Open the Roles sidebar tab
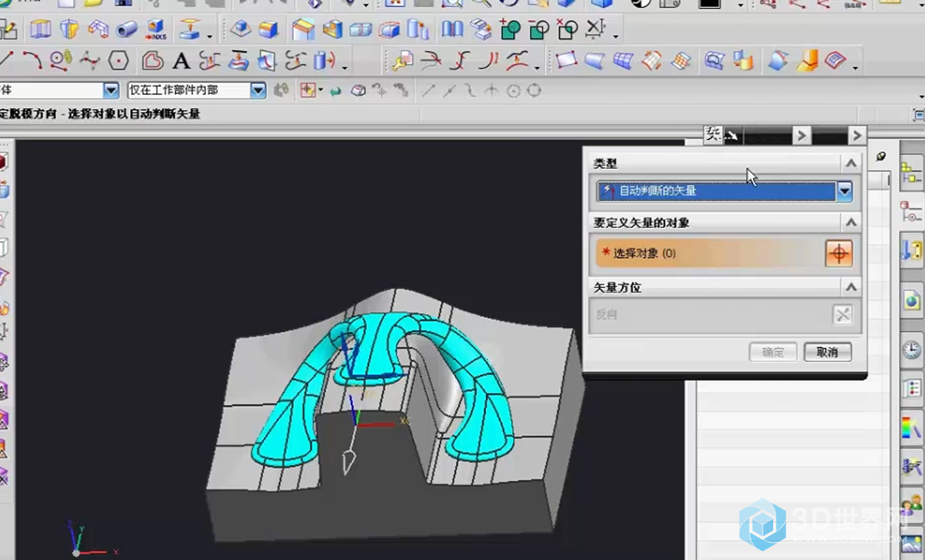Screen dimensions: 925x560 click(911, 504)
